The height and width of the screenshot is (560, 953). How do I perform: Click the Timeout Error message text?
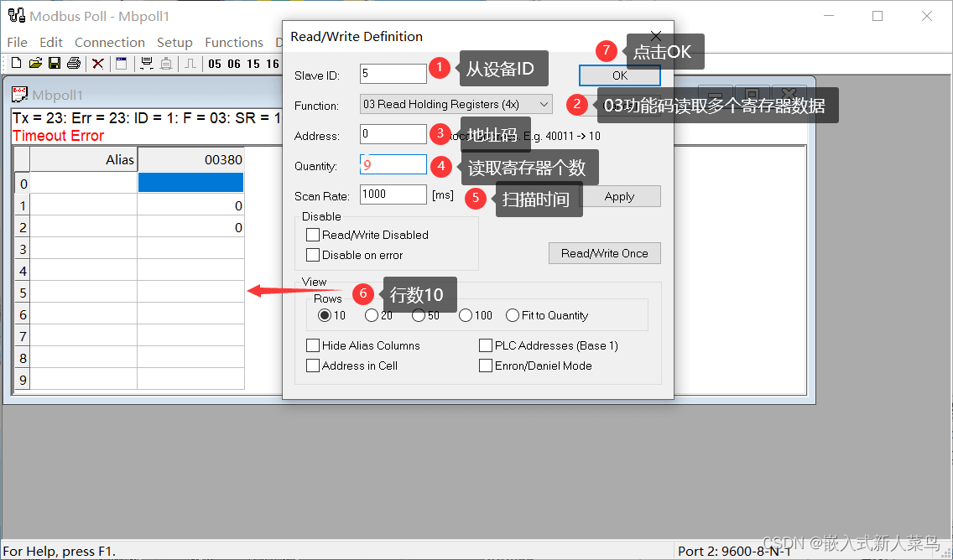(59, 136)
